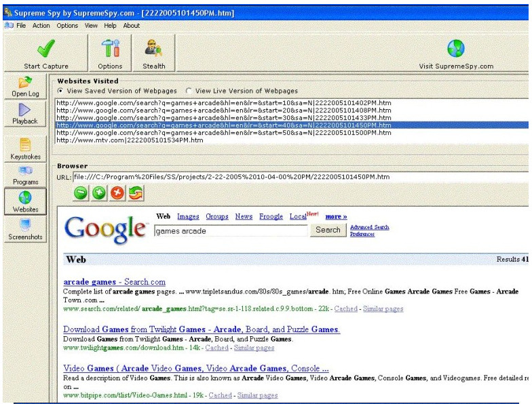This screenshot has height=404, width=532.
Task: Open the Action menu
Action: (x=41, y=26)
